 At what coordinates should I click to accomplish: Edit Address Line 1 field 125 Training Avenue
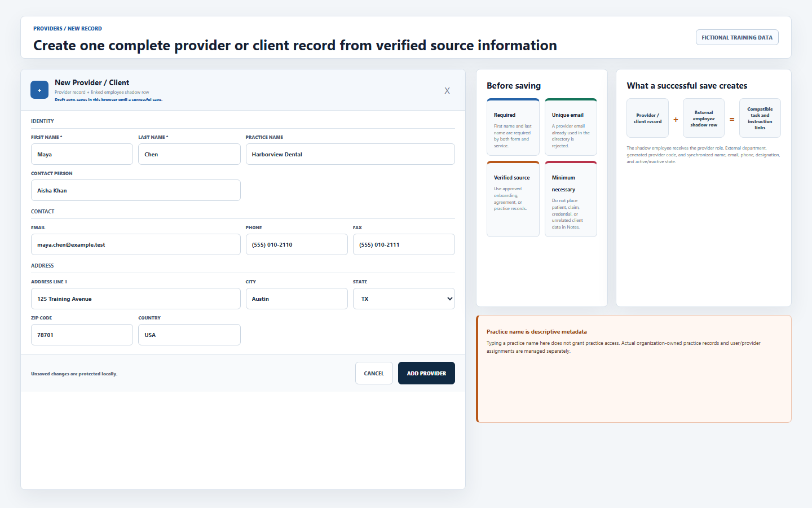click(x=136, y=299)
